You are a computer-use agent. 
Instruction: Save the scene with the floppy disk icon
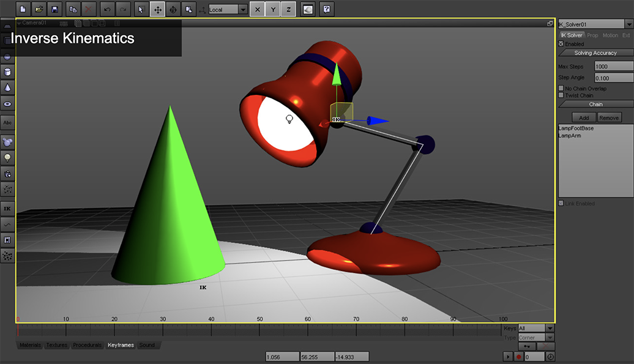pos(54,9)
